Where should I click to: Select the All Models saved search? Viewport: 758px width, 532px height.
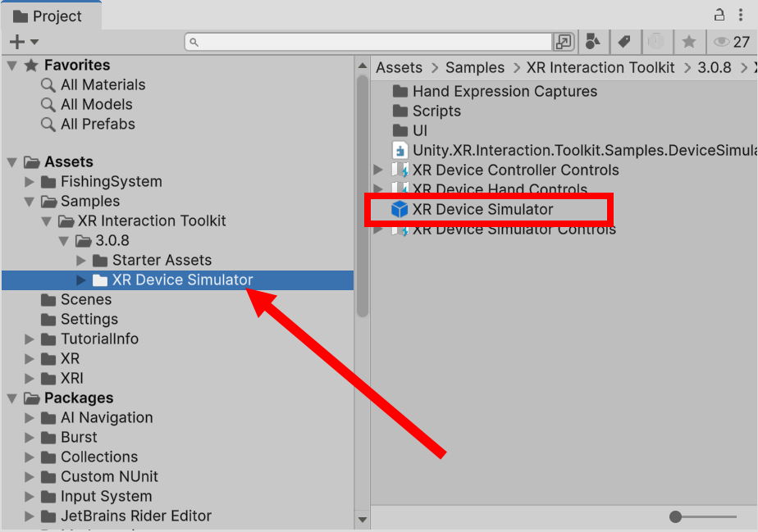[x=87, y=105]
